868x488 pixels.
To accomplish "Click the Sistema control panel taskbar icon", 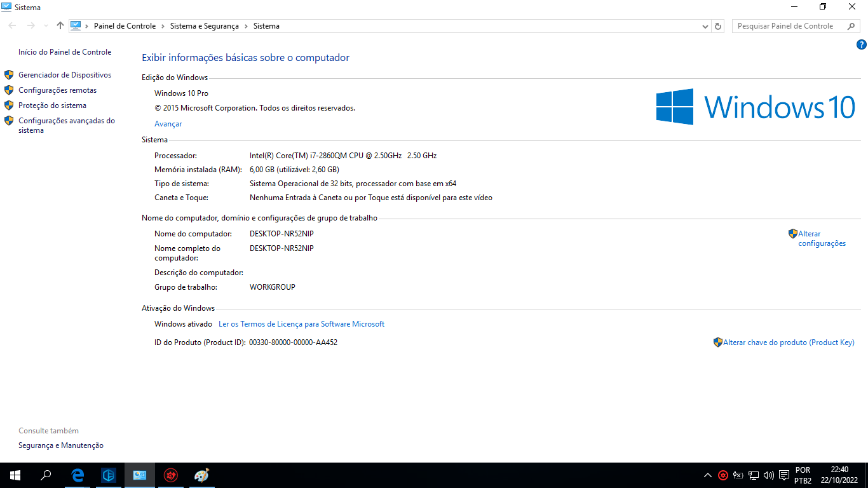I will (140, 475).
